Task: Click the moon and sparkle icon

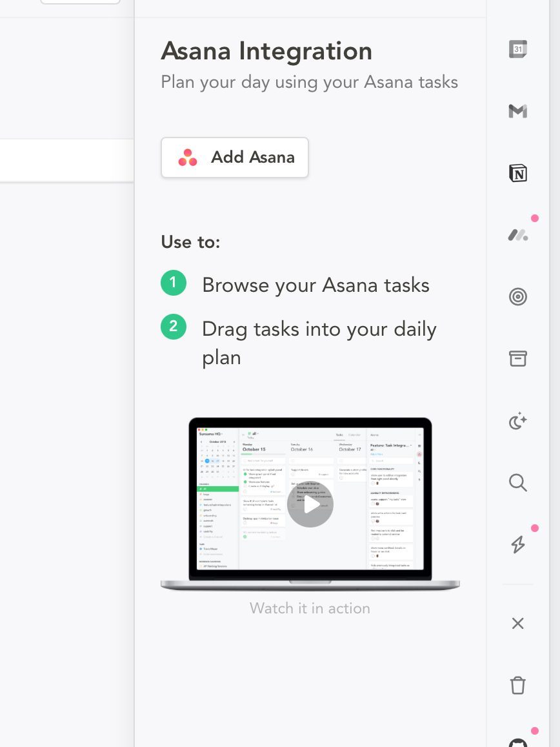Action: (x=517, y=422)
